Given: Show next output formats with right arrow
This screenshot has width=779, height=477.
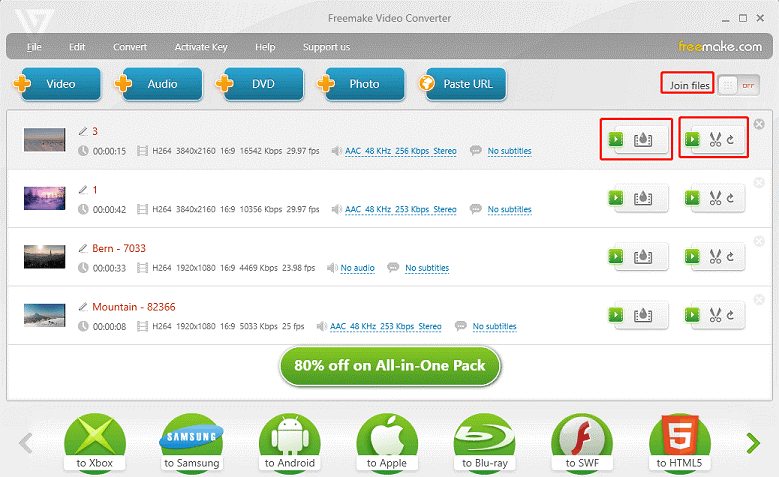Looking at the screenshot, I should coord(753,443).
